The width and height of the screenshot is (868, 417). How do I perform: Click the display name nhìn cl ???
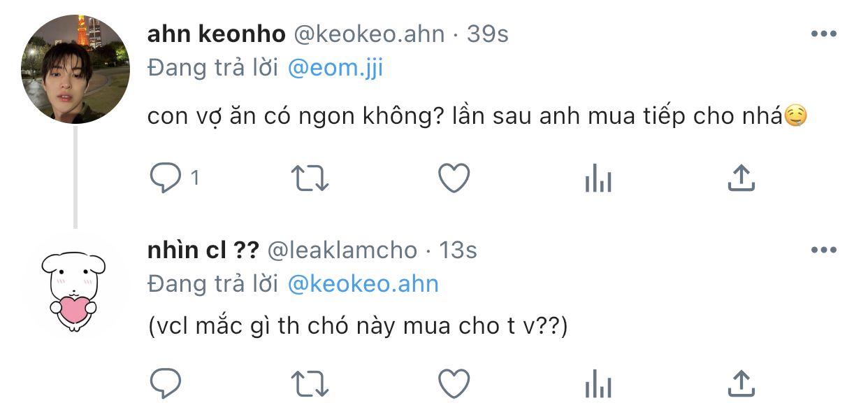203,250
